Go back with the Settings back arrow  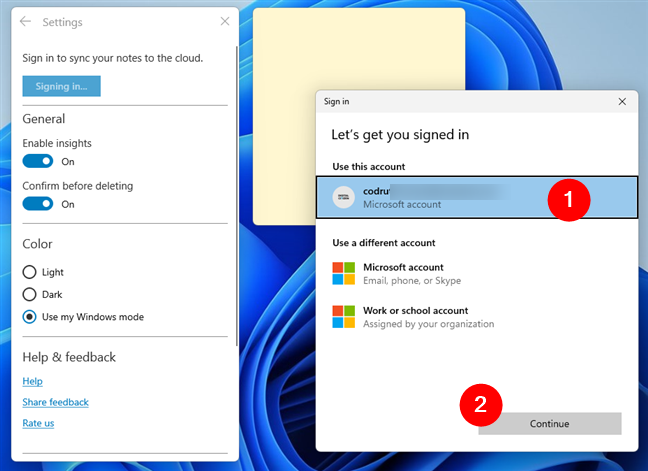pyautogui.click(x=26, y=21)
